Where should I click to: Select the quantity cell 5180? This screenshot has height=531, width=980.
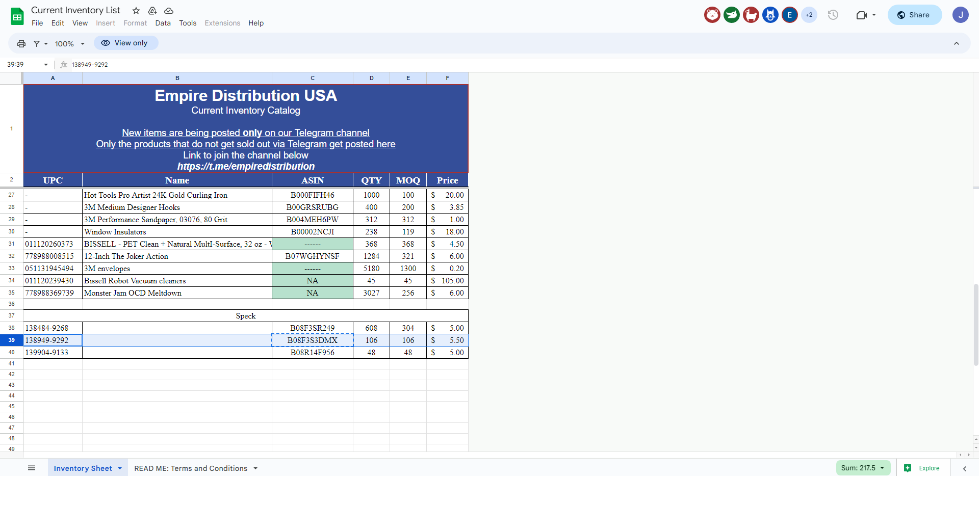pyautogui.click(x=371, y=269)
